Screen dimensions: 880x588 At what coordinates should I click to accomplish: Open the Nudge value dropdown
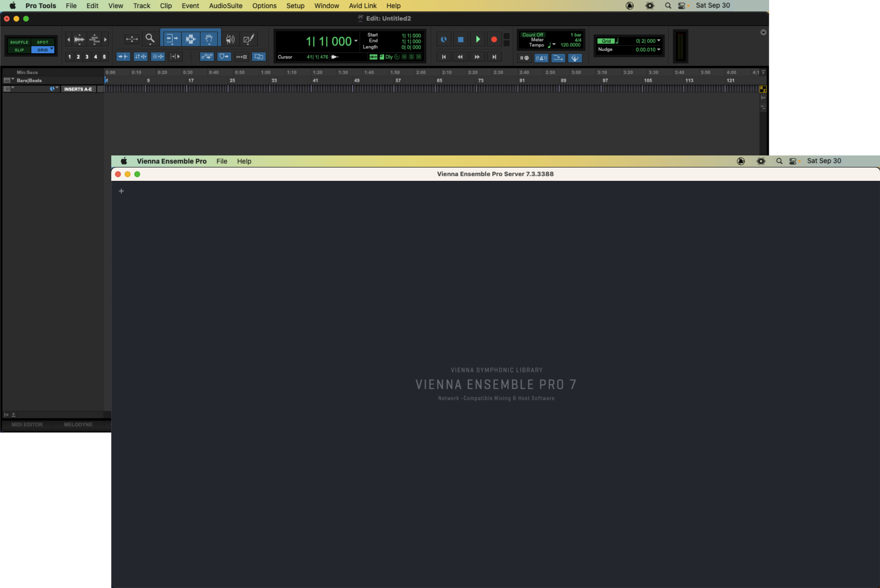(659, 50)
